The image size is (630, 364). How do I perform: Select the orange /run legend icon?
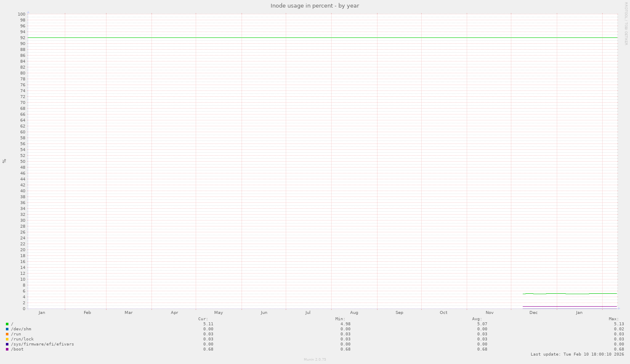point(7,334)
